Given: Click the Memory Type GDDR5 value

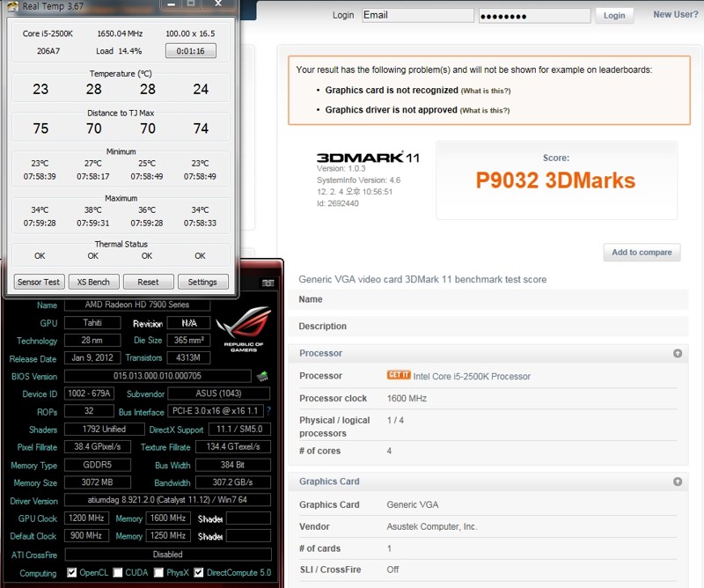Looking at the screenshot, I should [98, 465].
